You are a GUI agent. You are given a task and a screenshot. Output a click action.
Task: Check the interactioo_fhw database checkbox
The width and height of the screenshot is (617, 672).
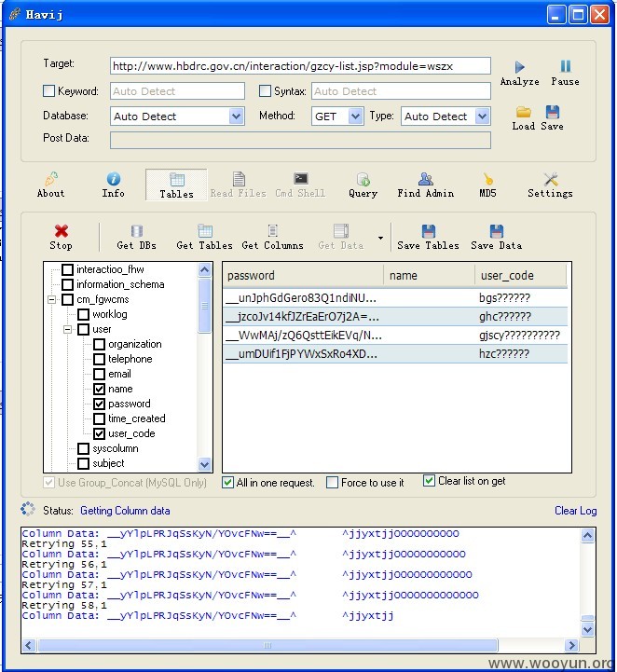[68, 269]
